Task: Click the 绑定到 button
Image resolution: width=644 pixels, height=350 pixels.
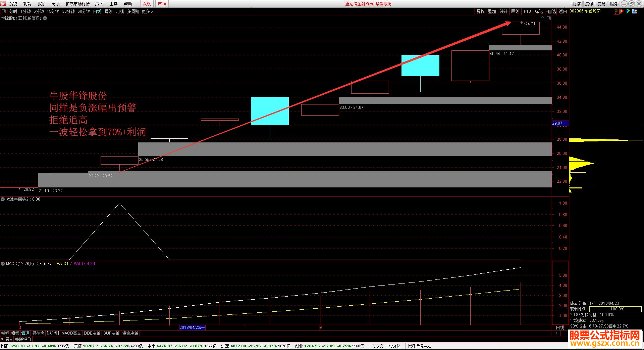Action: [53, 333]
